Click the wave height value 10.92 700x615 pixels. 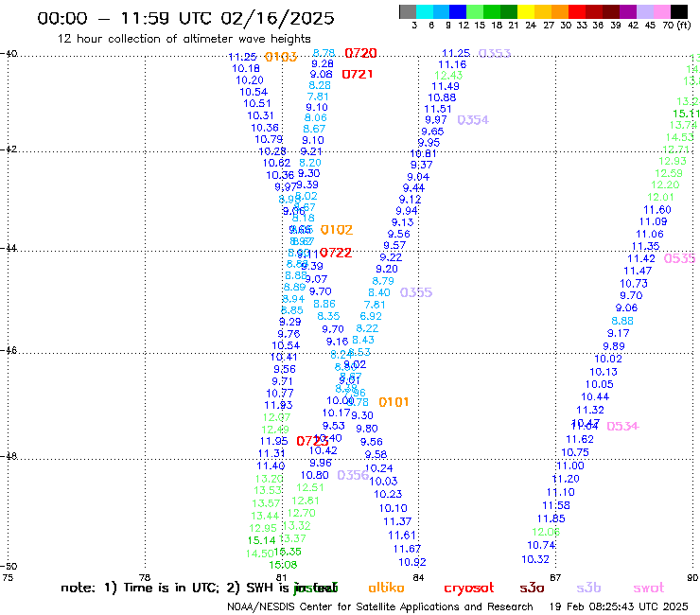(412, 562)
